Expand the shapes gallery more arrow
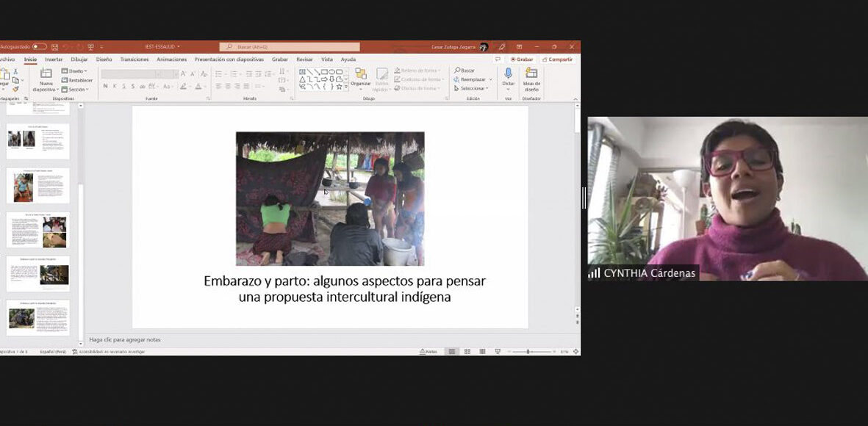This screenshot has height=426, width=868. tap(346, 87)
